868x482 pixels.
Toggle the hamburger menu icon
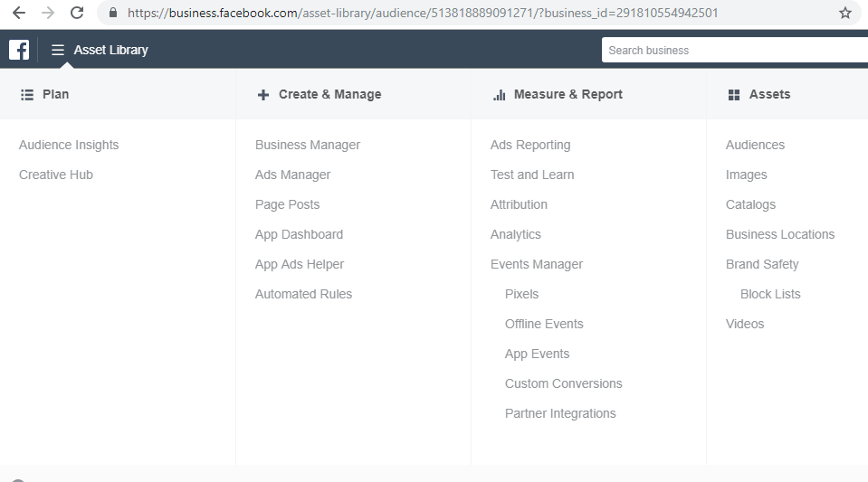click(x=58, y=50)
